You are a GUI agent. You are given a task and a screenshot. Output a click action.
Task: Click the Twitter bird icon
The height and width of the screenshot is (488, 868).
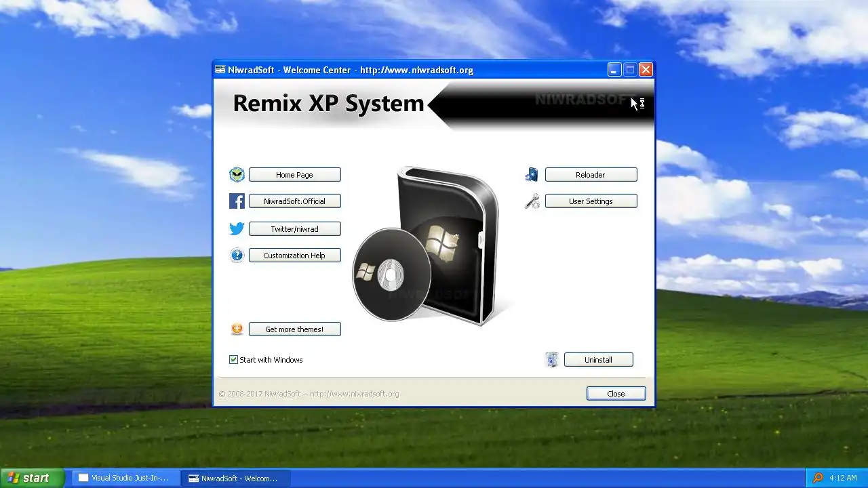coord(237,229)
